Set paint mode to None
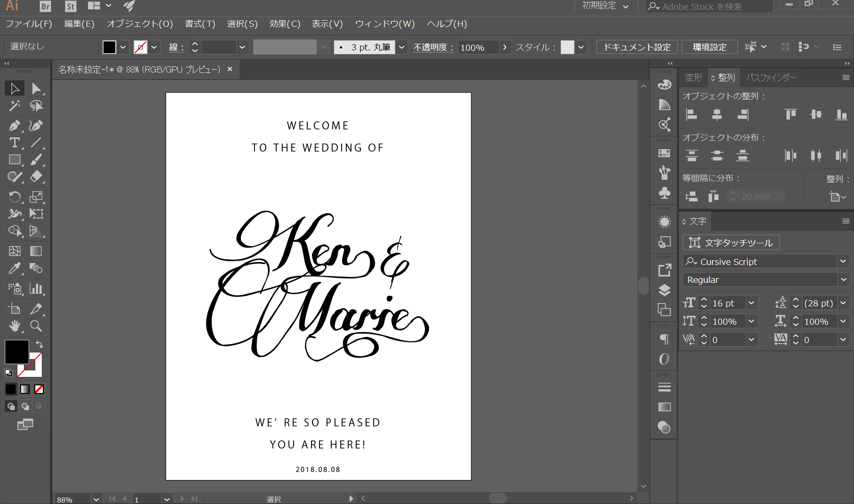 [39, 389]
